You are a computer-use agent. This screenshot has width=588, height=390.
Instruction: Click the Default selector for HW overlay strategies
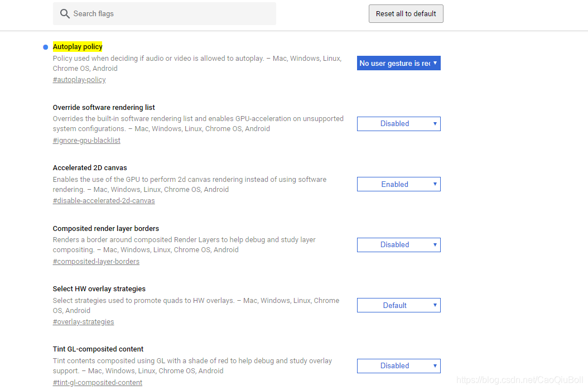click(398, 305)
